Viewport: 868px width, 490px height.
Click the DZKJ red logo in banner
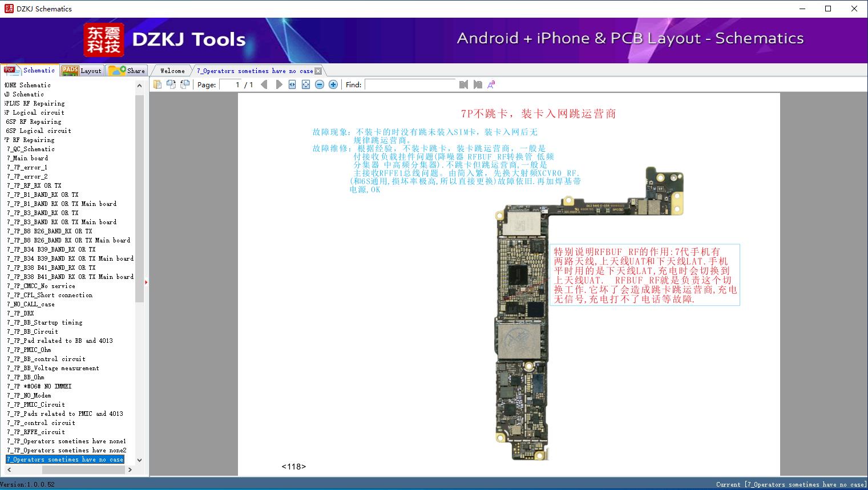(x=104, y=40)
